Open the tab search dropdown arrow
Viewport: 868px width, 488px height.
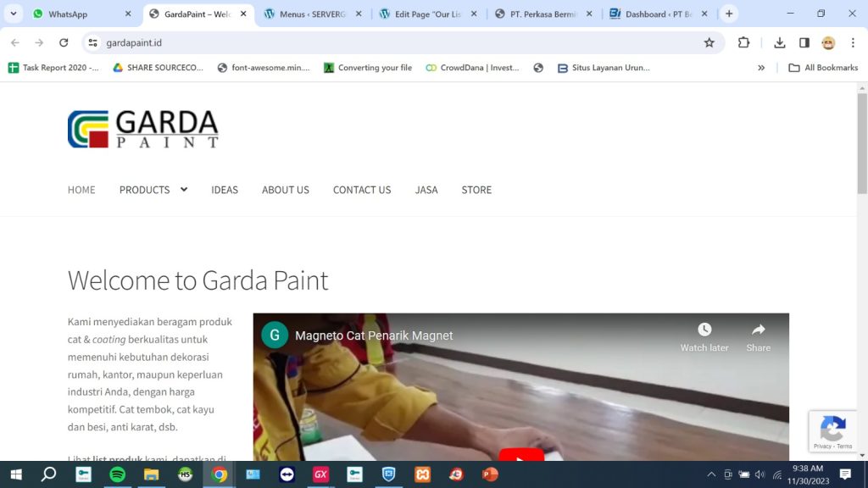[x=14, y=14]
